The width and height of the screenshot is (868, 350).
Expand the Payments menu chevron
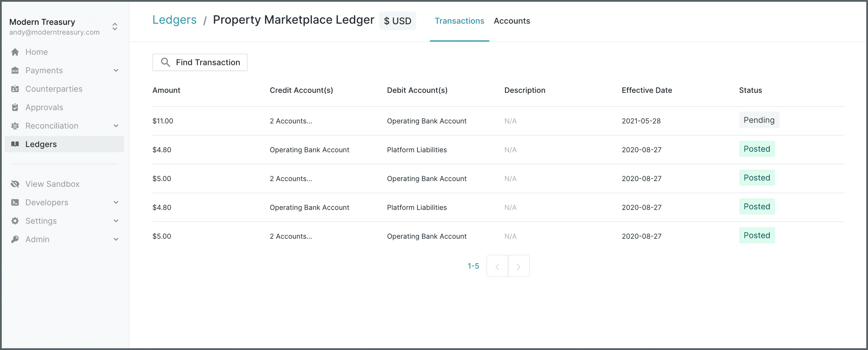click(116, 70)
